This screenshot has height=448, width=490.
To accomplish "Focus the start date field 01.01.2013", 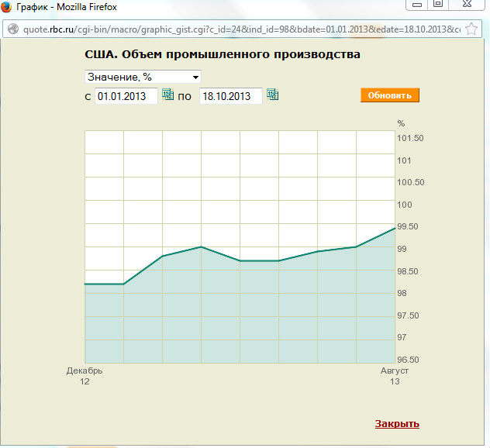I will (x=126, y=96).
